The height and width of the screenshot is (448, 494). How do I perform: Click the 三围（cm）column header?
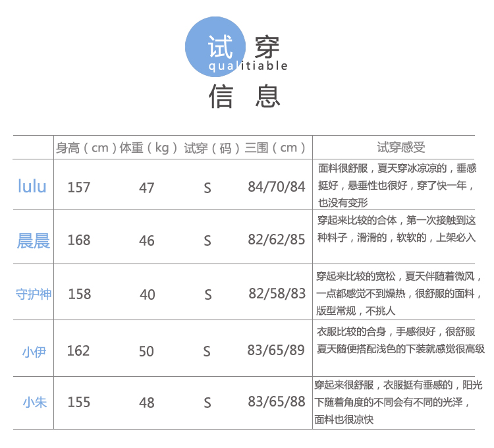275,148
